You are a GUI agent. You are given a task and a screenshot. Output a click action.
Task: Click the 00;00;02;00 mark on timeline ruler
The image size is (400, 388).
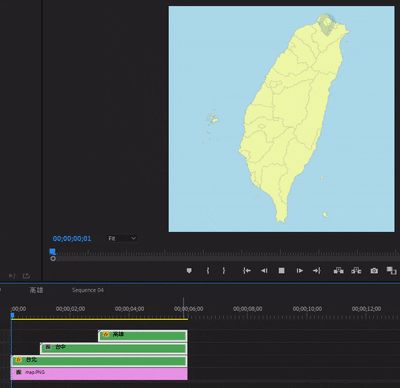pos(70,309)
